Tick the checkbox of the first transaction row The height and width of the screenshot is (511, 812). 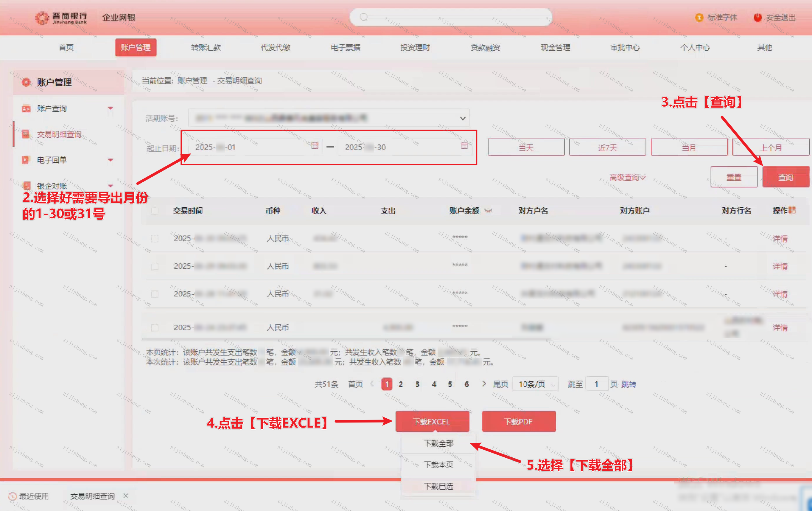[155, 239]
